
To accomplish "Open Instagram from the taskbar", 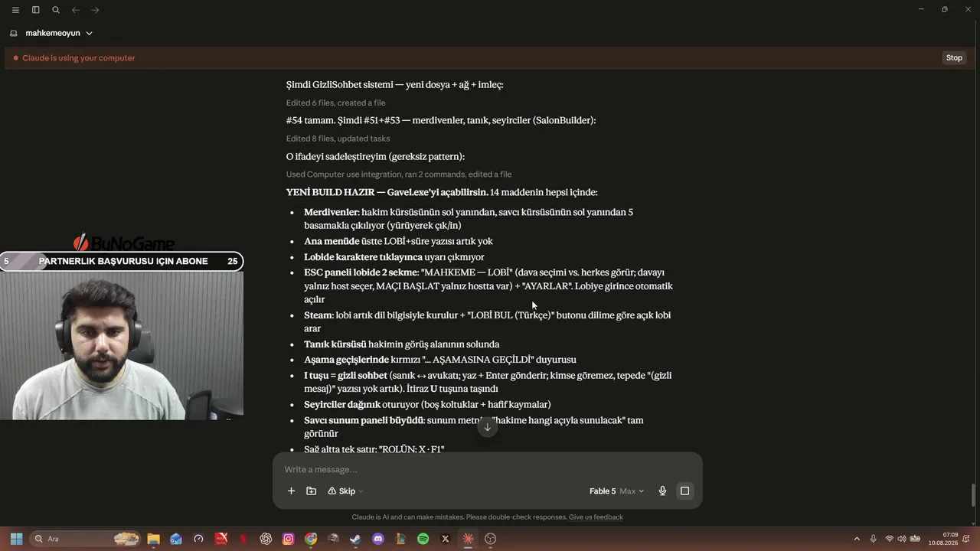I will coord(288,539).
